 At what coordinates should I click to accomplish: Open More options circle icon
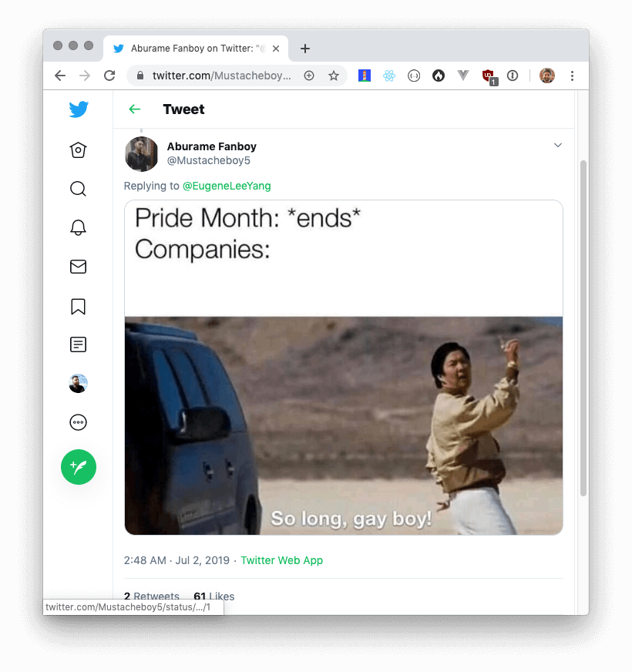pyautogui.click(x=78, y=422)
